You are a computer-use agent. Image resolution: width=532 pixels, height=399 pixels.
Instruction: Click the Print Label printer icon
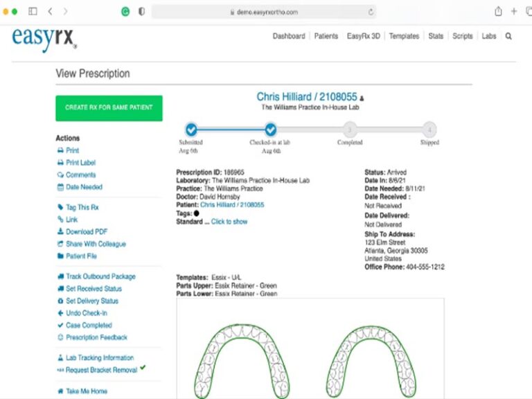60,163
